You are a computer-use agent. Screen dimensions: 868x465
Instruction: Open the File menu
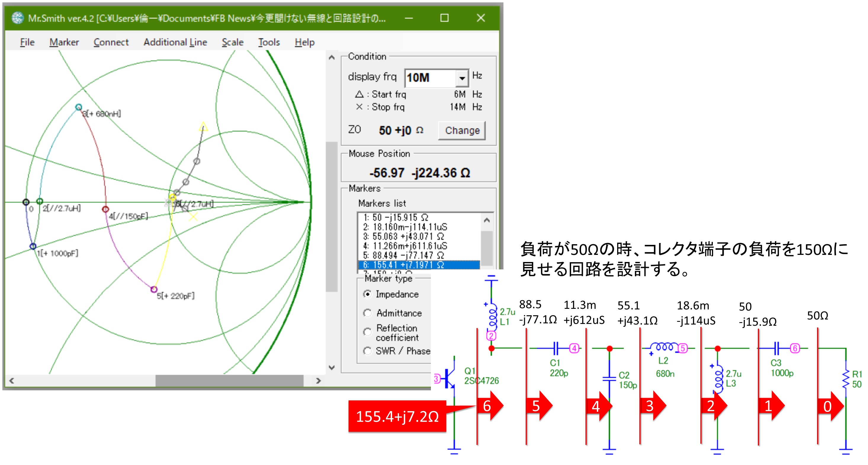click(27, 42)
